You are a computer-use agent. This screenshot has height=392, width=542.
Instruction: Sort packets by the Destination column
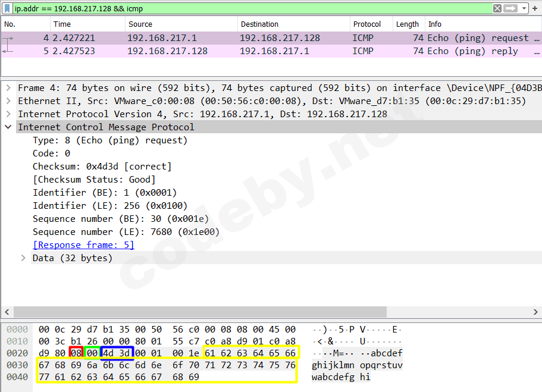click(x=294, y=24)
